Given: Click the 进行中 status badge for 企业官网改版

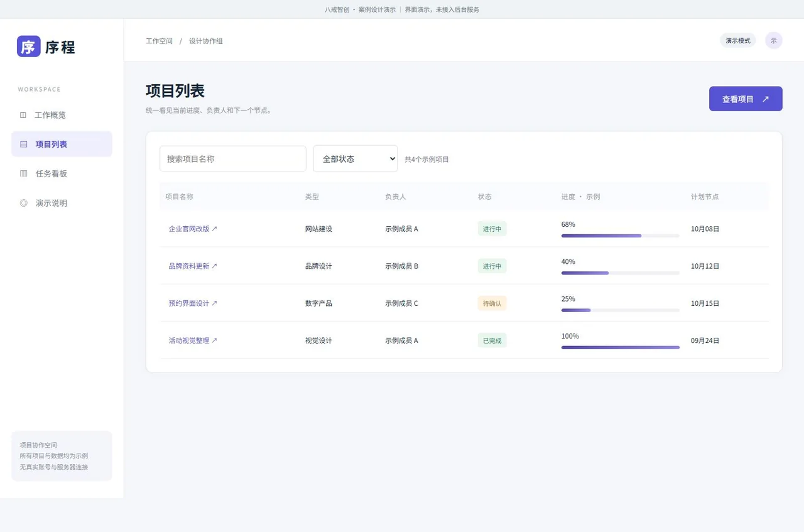Looking at the screenshot, I should coord(492,229).
